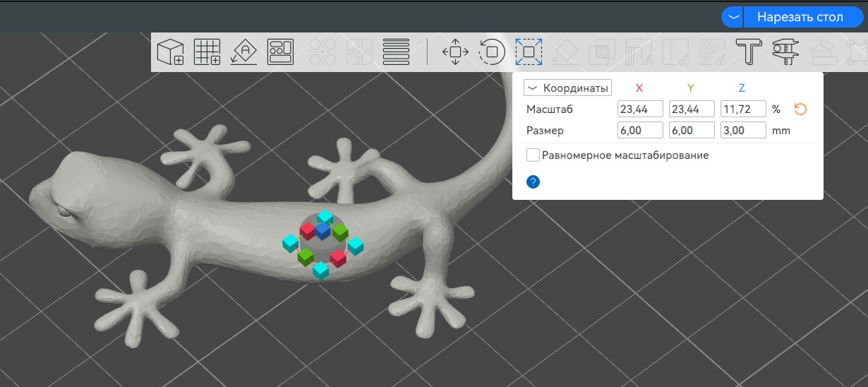Screen dimensions: 868x387
Task: Select the Rotate tool
Action: 492,52
